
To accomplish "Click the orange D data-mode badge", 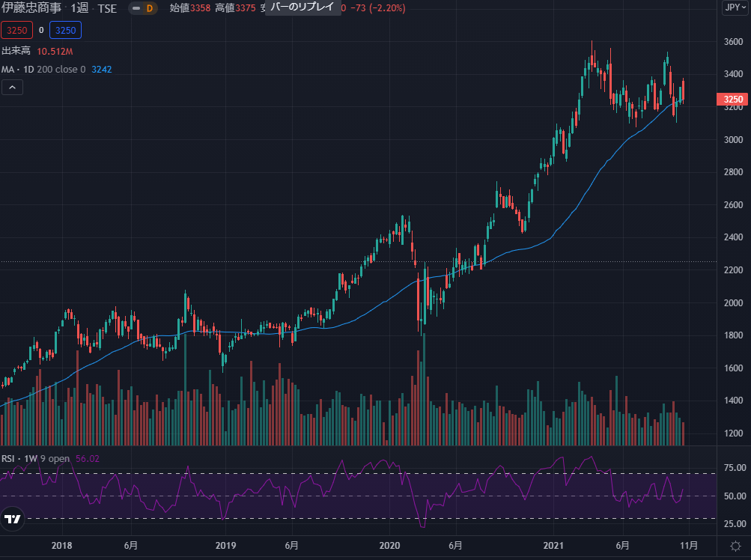I will (x=150, y=8).
